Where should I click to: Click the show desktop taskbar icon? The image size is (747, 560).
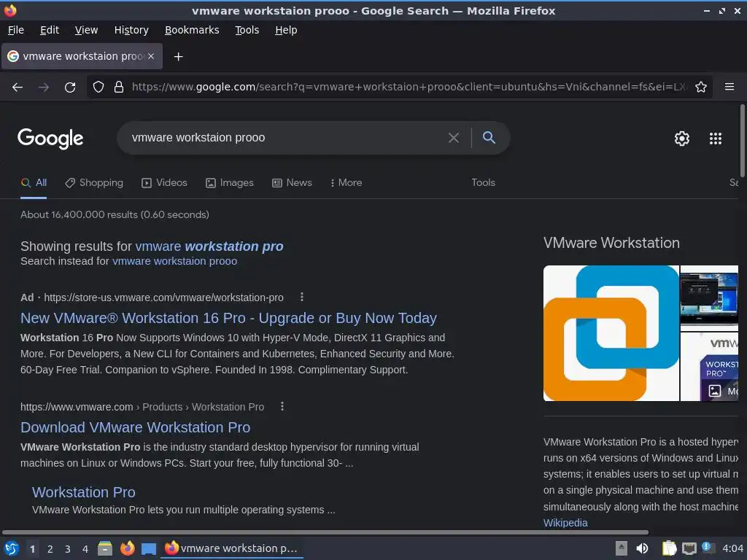[149, 548]
